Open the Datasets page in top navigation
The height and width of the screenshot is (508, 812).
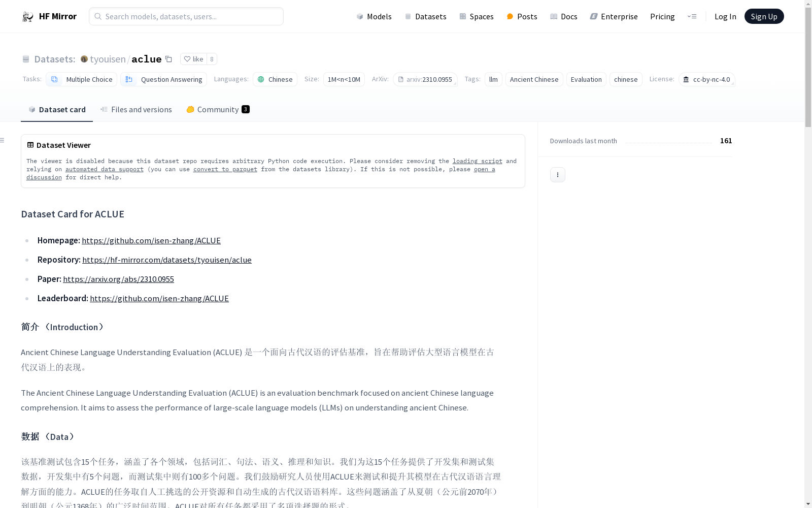coord(425,16)
